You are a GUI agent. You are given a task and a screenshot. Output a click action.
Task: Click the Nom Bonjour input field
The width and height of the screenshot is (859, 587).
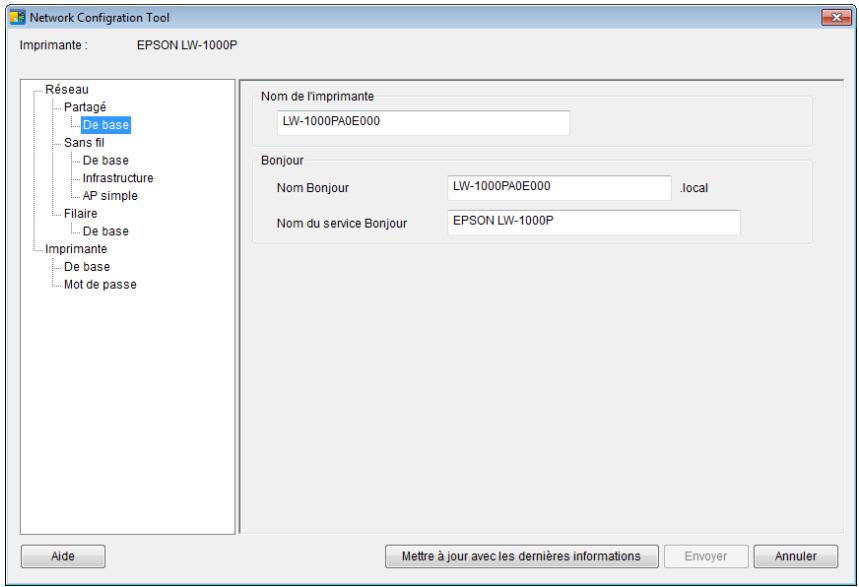click(x=559, y=187)
